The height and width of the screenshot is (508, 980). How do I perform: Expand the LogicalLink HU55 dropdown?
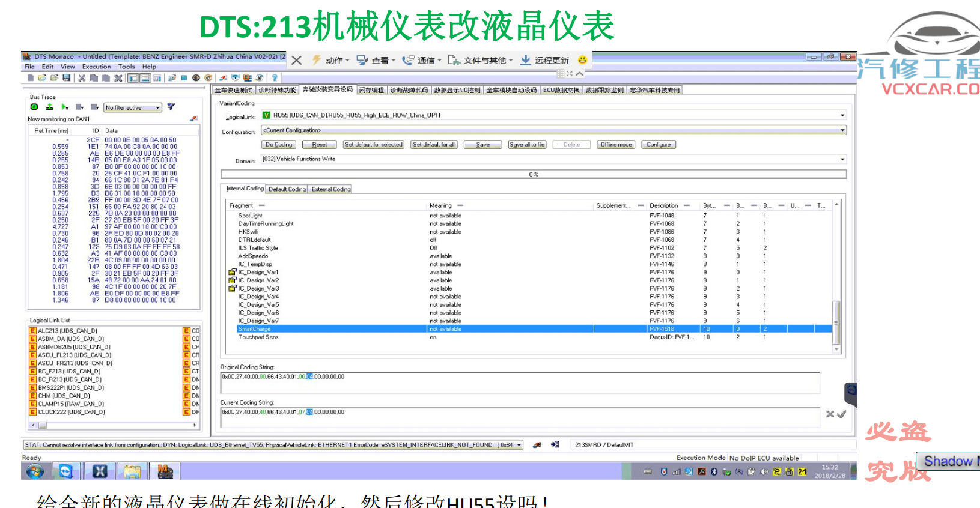(842, 115)
